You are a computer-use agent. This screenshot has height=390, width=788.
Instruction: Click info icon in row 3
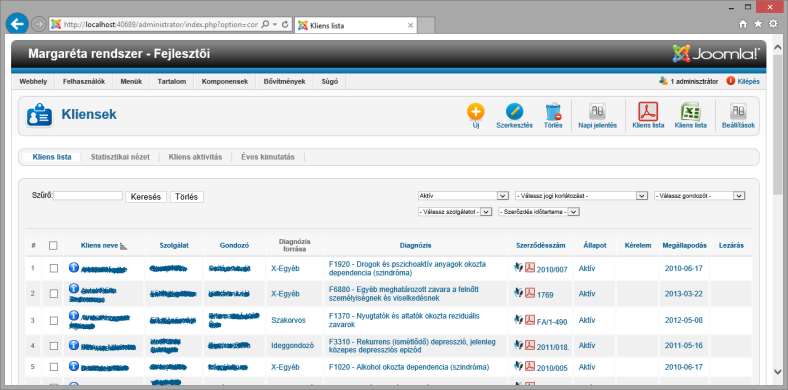pyautogui.click(x=74, y=316)
